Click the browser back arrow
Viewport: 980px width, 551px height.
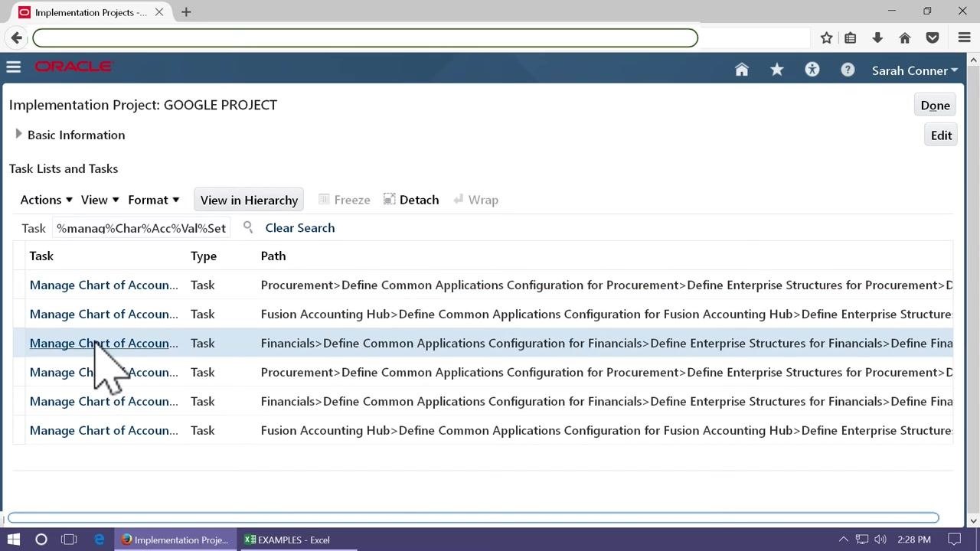(x=17, y=37)
